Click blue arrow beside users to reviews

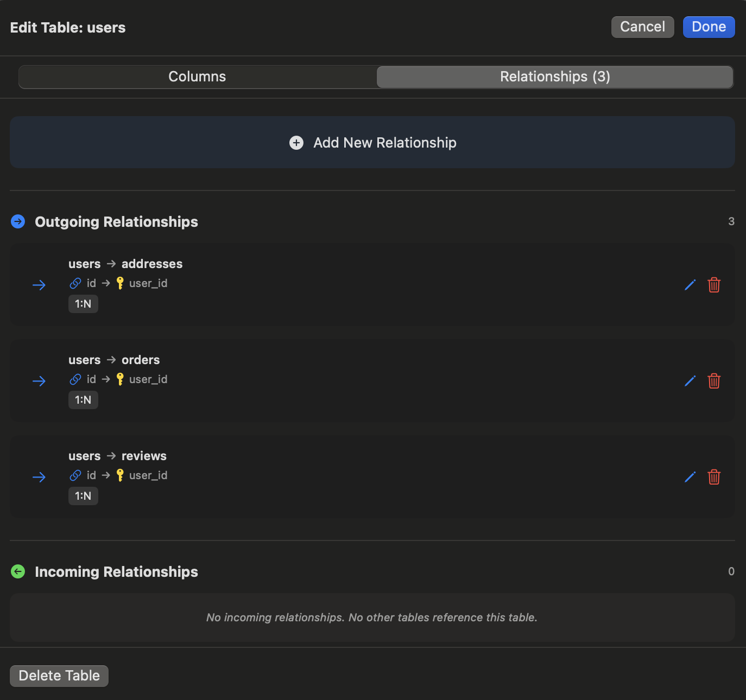[39, 477]
